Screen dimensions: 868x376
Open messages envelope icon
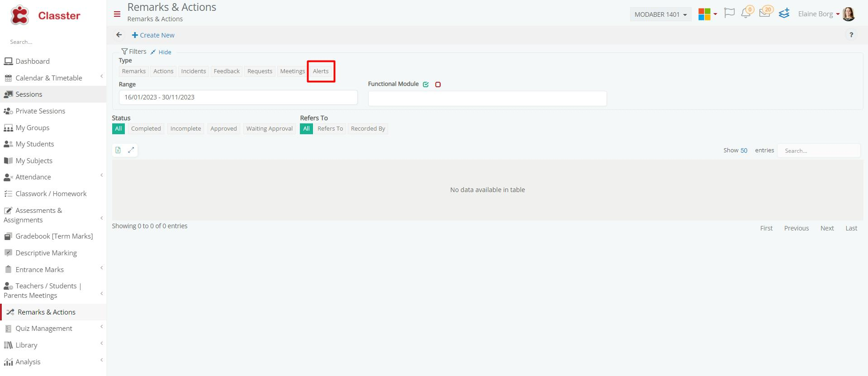pos(764,14)
